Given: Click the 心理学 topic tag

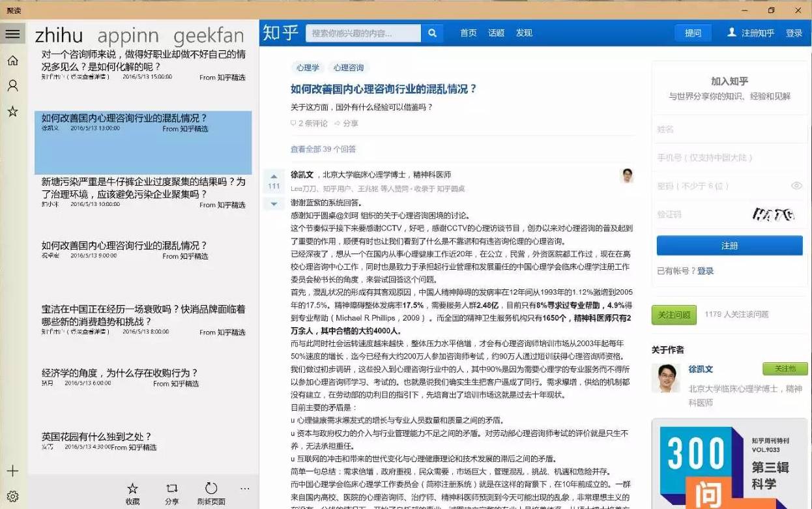Looking at the screenshot, I should coord(308,68).
